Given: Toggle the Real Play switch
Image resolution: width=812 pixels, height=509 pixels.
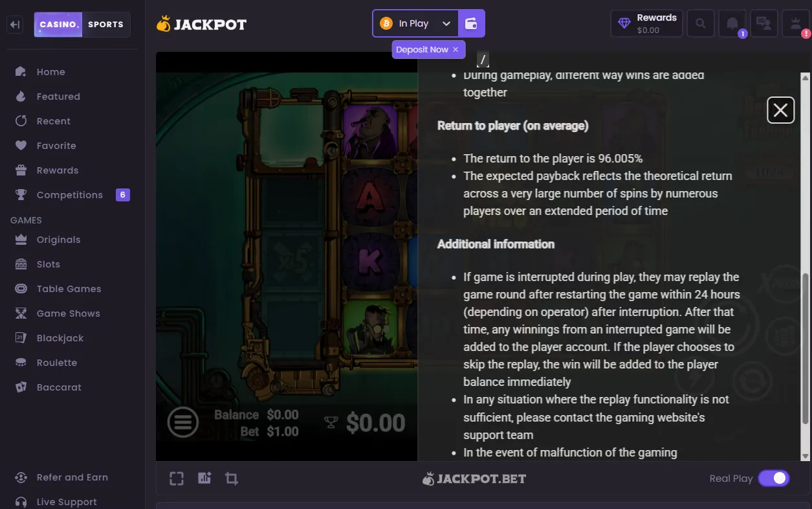Looking at the screenshot, I should click(774, 478).
